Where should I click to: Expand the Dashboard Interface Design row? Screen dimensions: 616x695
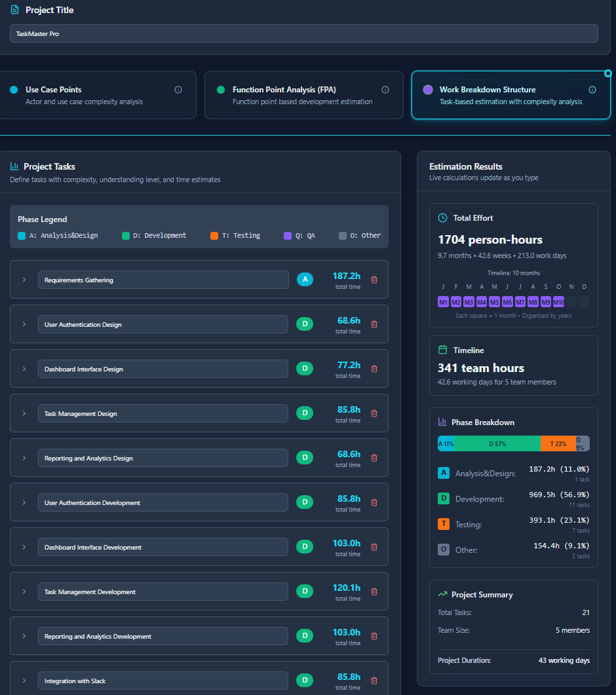point(24,369)
